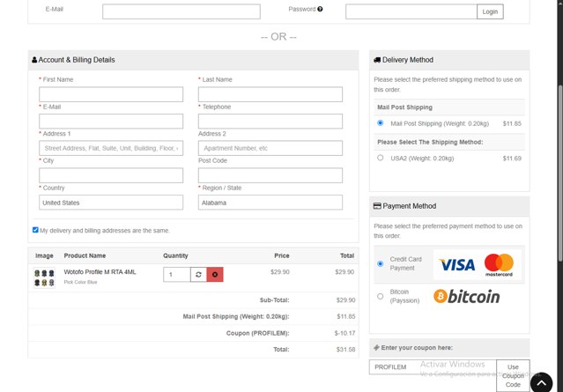Viewport: 563px width, 392px height.
Task: Open the Wotofo Profile M product thumbnail
Action: [x=44, y=277]
